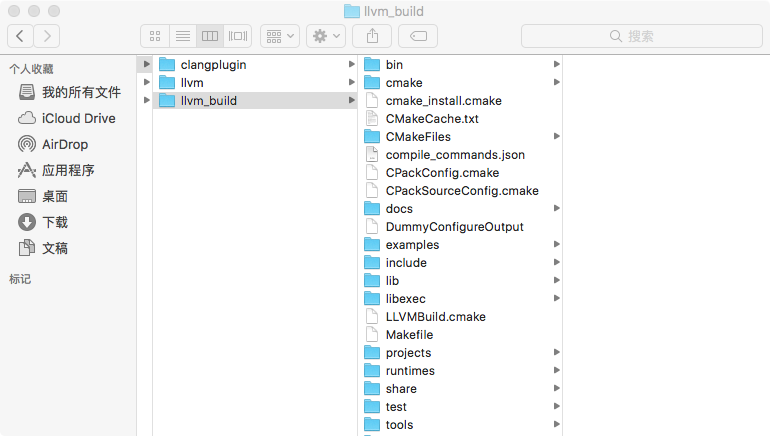Click the 个人收藏 sidebar section header
770x436 pixels.
pyautogui.click(x=31, y=69)
